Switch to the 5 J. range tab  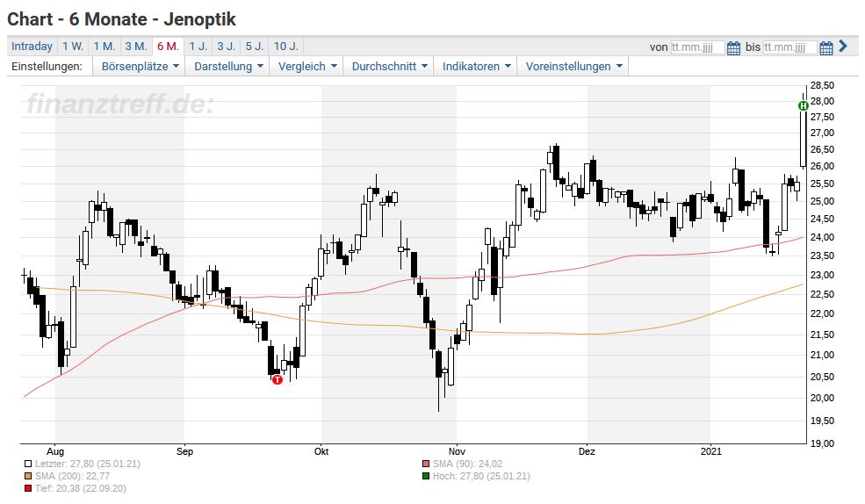(x=255, y=47)
